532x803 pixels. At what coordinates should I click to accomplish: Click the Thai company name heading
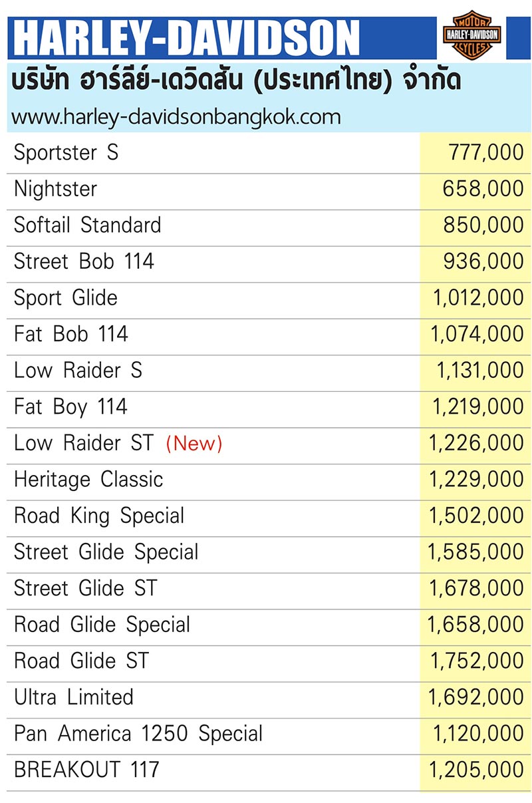(x=237, y=81)
